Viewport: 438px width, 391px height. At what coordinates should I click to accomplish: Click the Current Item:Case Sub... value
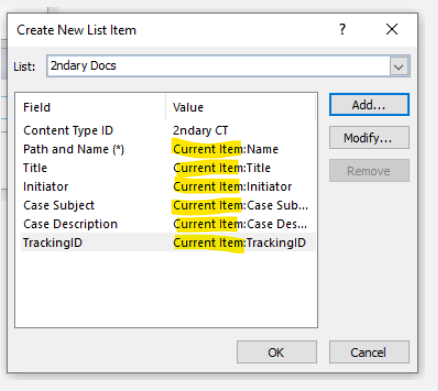(x=240, y=205)
